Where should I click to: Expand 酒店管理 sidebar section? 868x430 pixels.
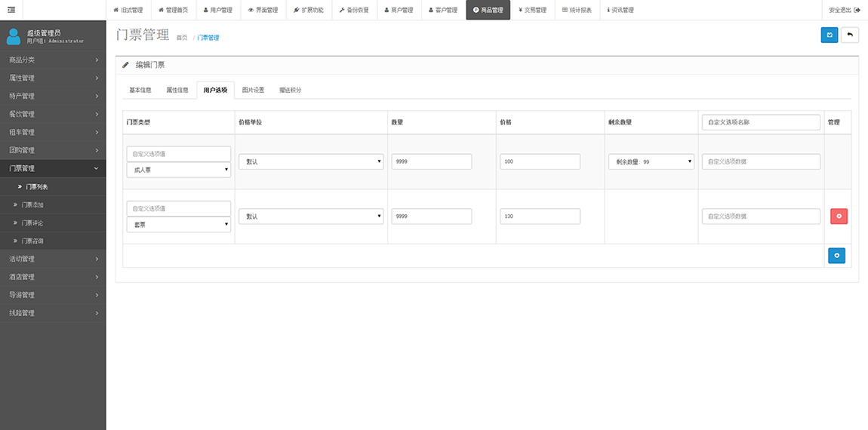tap(53, 277)
